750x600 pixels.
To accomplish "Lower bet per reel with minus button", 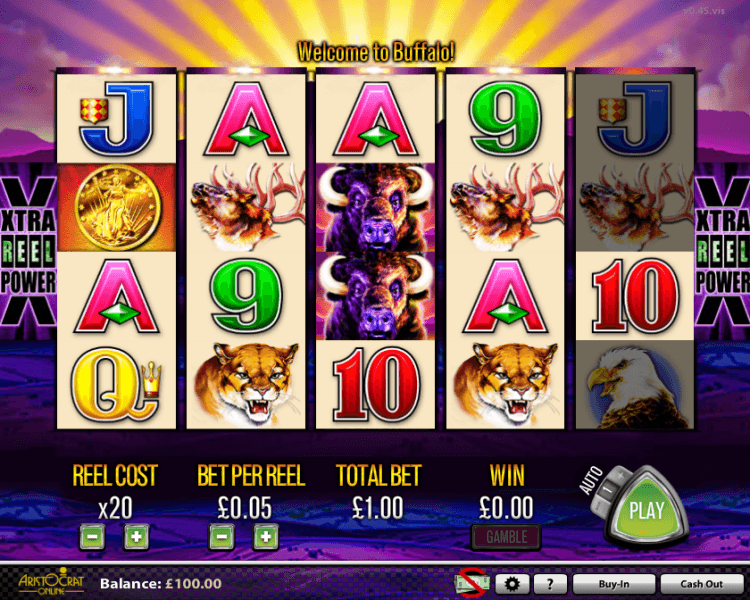I will pos(221,537).
